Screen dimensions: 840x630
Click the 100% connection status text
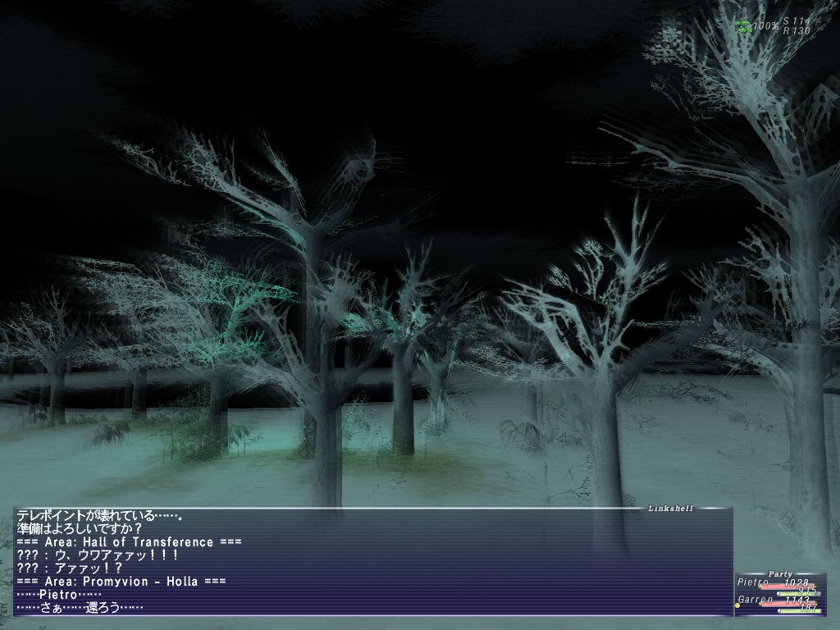765,25
